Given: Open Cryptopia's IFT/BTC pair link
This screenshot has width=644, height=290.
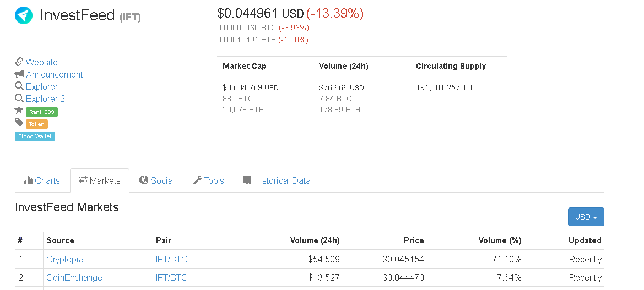Looking at the screenshot, I should [172, 259].
